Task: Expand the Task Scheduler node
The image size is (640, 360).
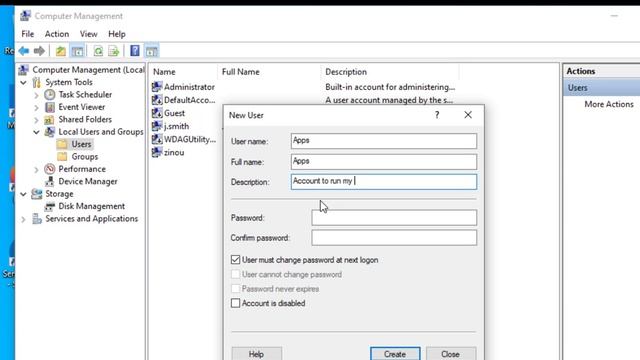Action: click(36, 95)
